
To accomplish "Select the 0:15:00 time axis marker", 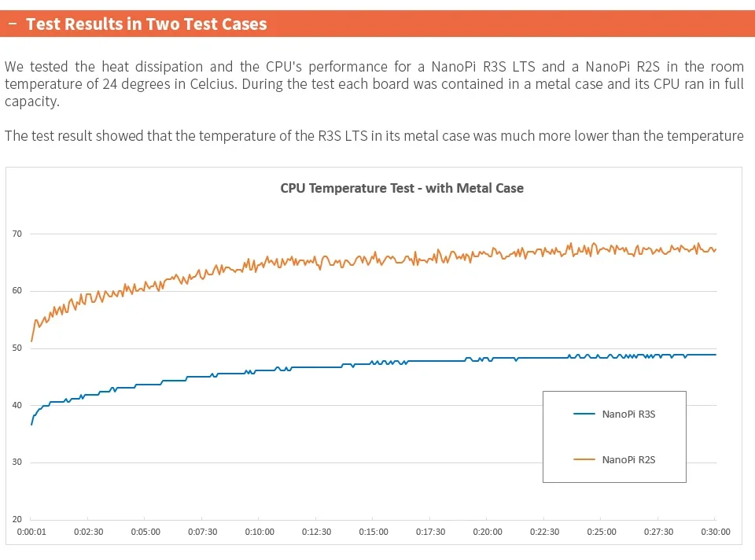I will 374,532.
